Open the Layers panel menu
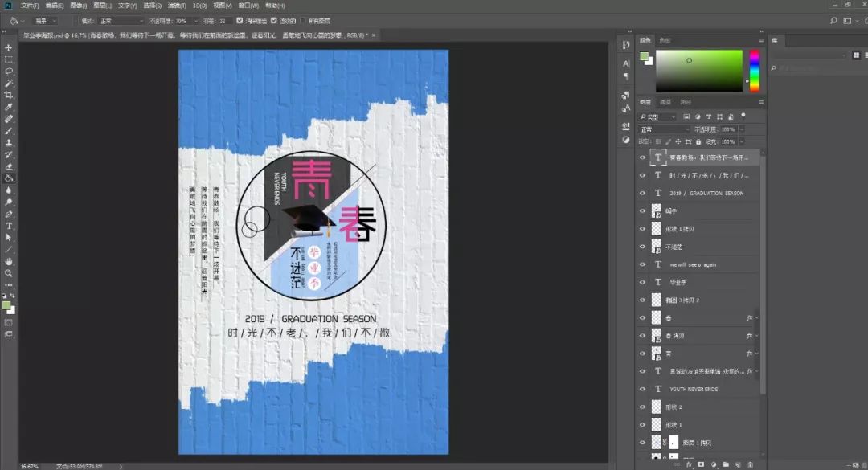This screenshot has height=470, width=868. [x=760, y=102]
